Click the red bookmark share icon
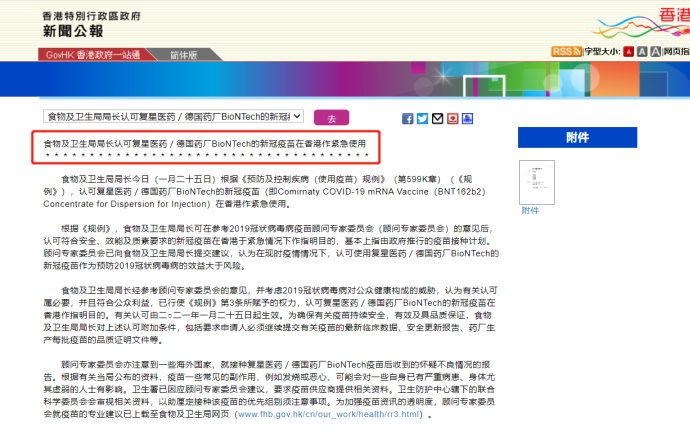Screen dimensions: 690x430 452,118
